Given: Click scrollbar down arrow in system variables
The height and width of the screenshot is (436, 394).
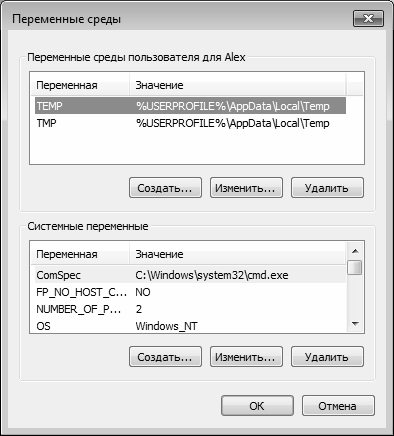Looking at the screenshot, I should pos(355,324).
